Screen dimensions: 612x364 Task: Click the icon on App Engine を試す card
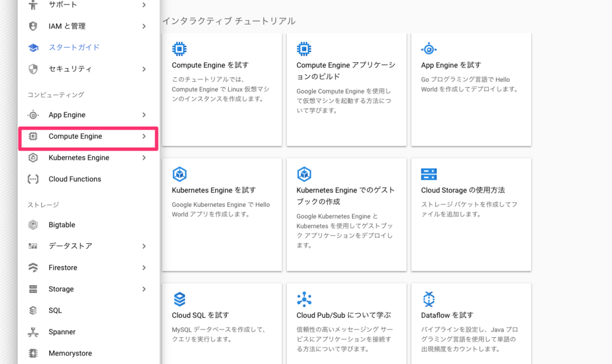point(429,49)
